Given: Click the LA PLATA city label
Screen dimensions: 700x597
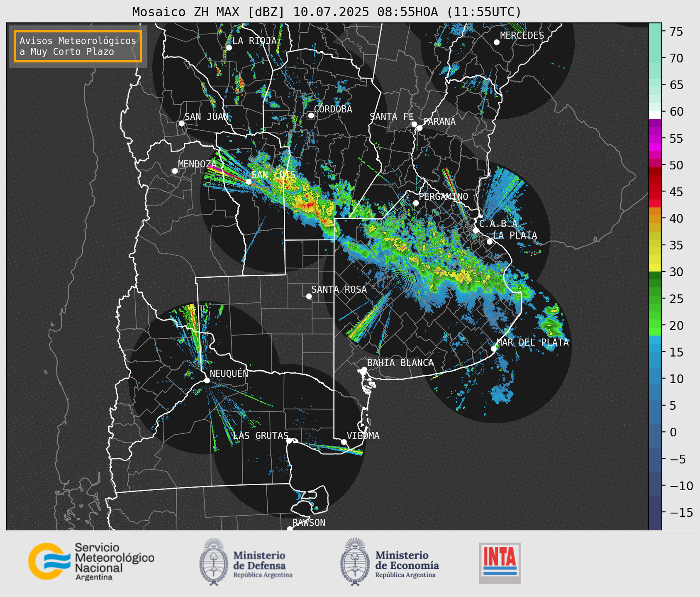Looking at the screenshot, I should tap(515, 235).
